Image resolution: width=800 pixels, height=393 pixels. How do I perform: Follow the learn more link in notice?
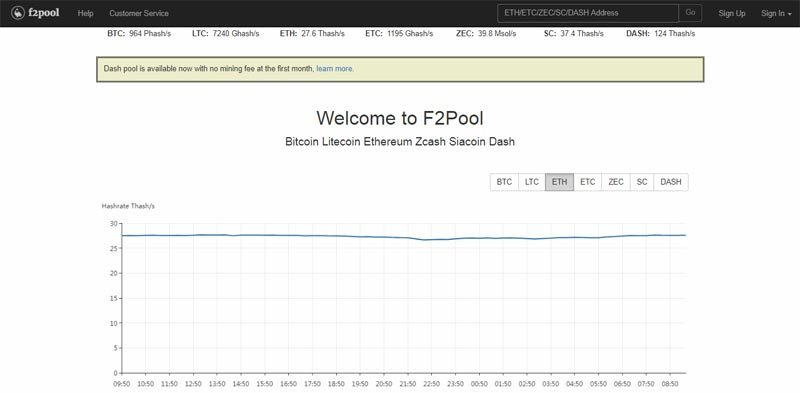point(334,68)
